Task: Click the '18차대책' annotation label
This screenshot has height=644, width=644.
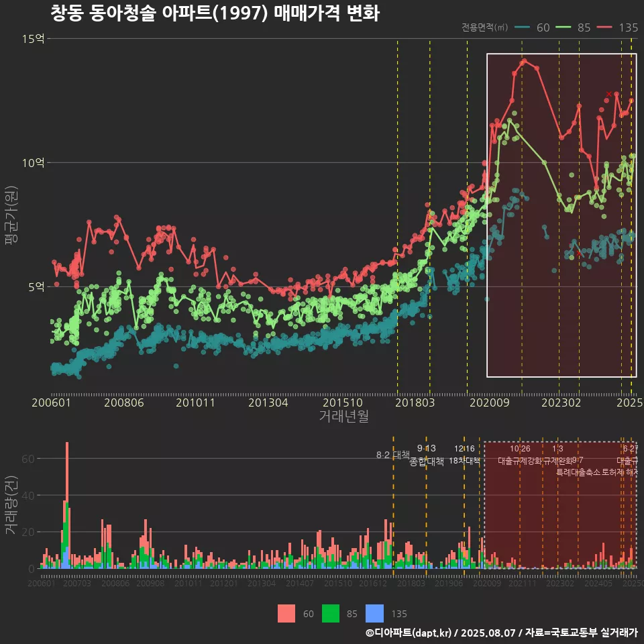Action: [464, 461]
